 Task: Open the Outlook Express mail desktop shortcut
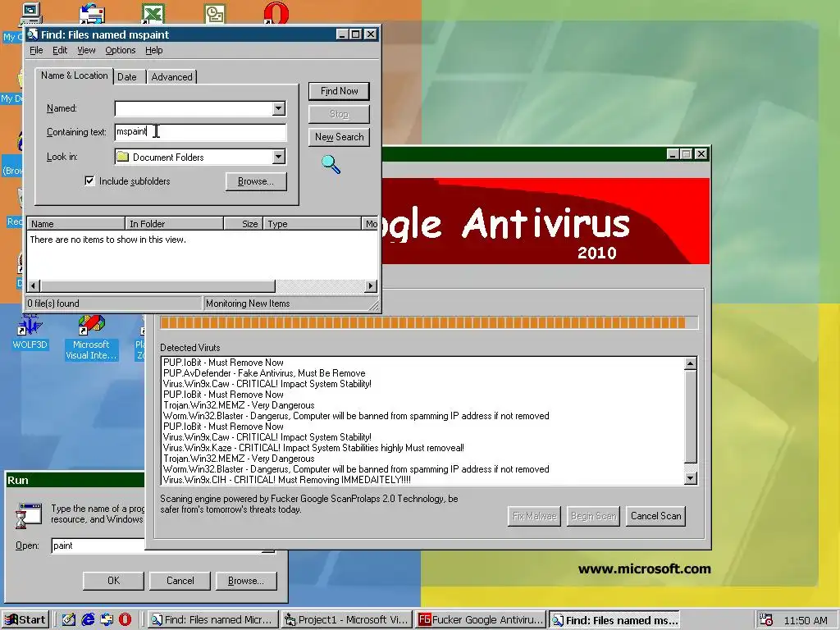click(x=92, y=13)
